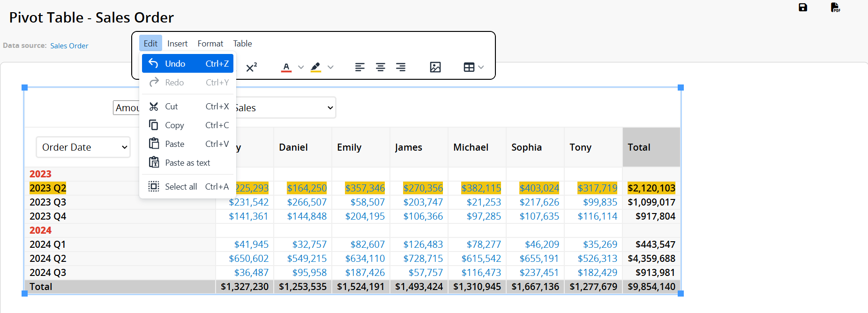The height and width of the screenshot is (313, 868).
Task: Apply superscript formatting
Action: coord(252,67)
